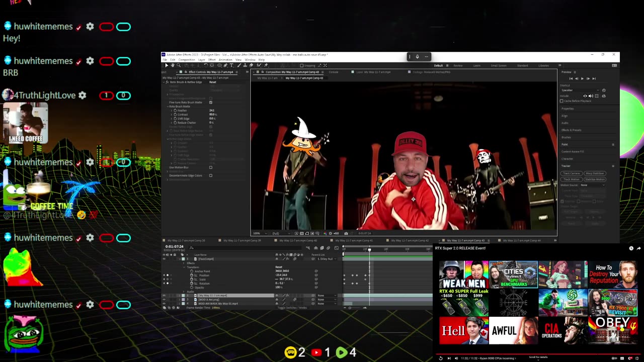The height and width of the screenshot is (362, 644).
Task: Select the Zoom magnifier tool
Action: pos(179,65)
